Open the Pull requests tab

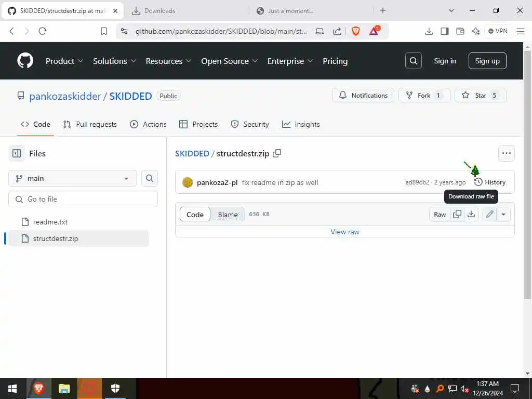tap(90, 124)
